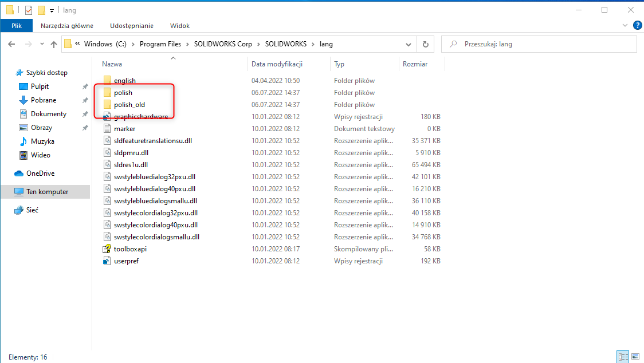This screenshot has height=363, width=644.
Task: Switch to Narzędzia główne ribbon tab
Action: point(67,25)
